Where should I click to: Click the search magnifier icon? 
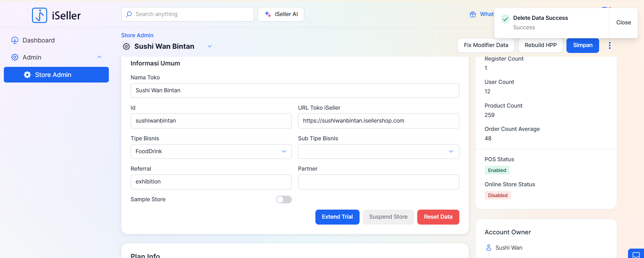point(129,14)
